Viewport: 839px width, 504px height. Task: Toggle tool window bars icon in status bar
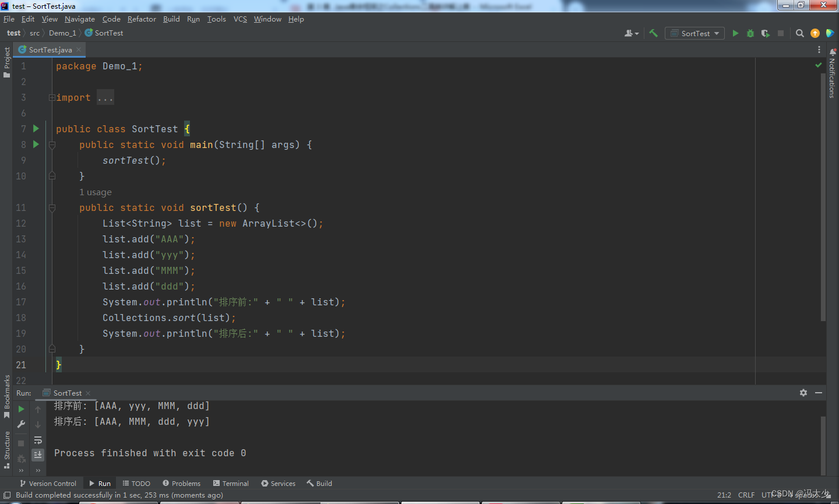coord(7,495)
